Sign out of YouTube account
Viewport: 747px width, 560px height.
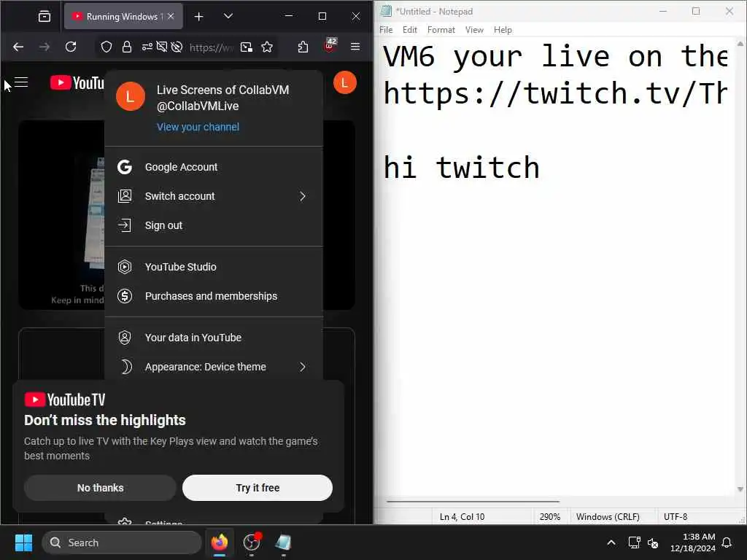(214, 225)
